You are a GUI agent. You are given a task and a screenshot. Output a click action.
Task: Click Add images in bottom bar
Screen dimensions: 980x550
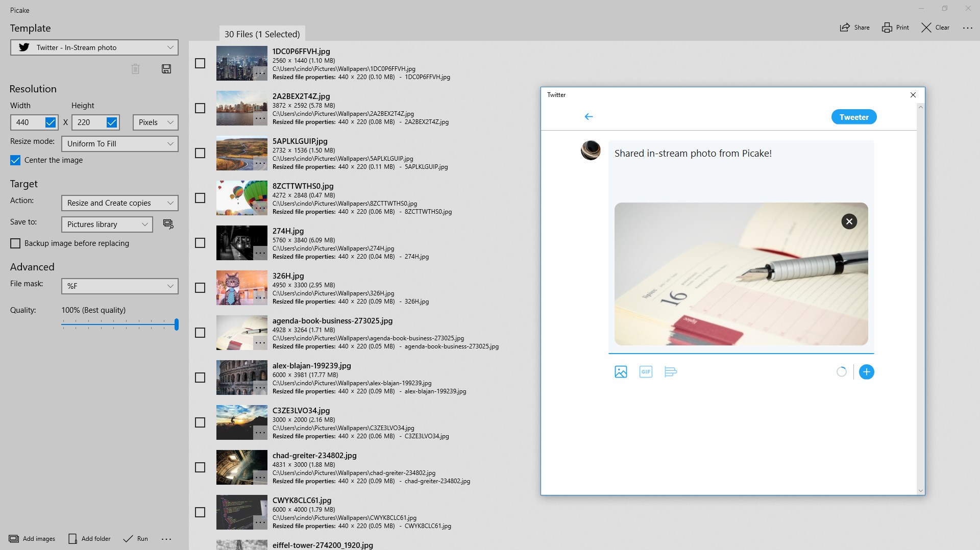pyautogui.click(x=32, y=539)
